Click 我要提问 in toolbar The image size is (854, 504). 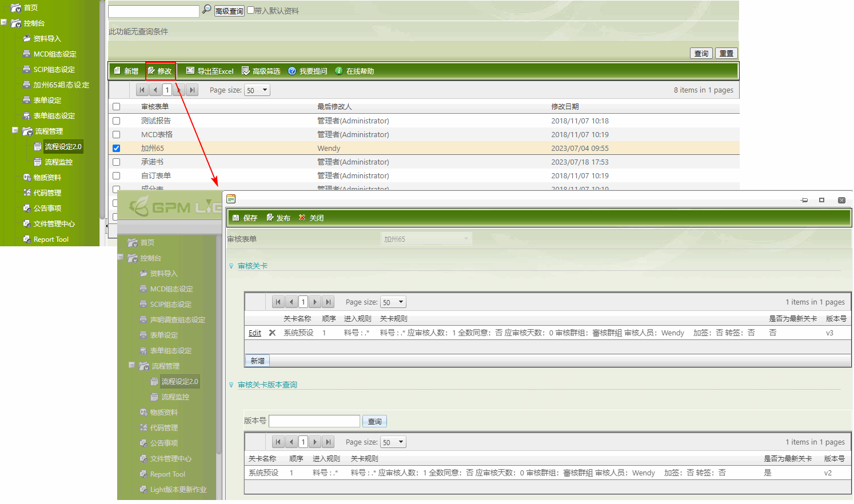[308, 71]
